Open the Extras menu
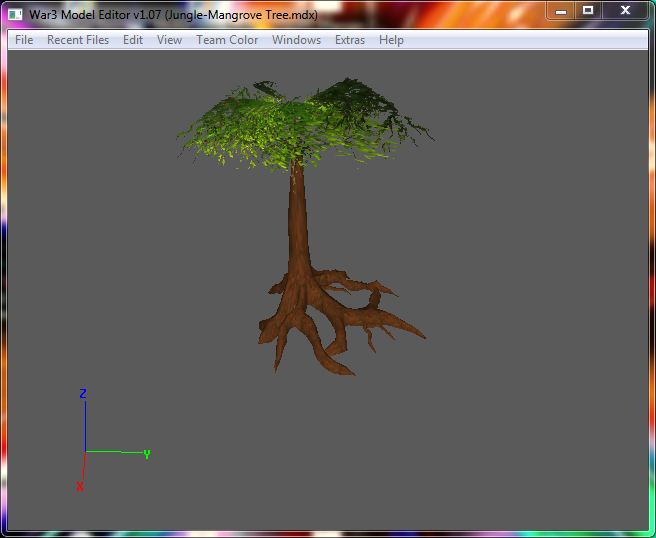Image resolution: width=656 pixels, height=538 pixels. 350,40
